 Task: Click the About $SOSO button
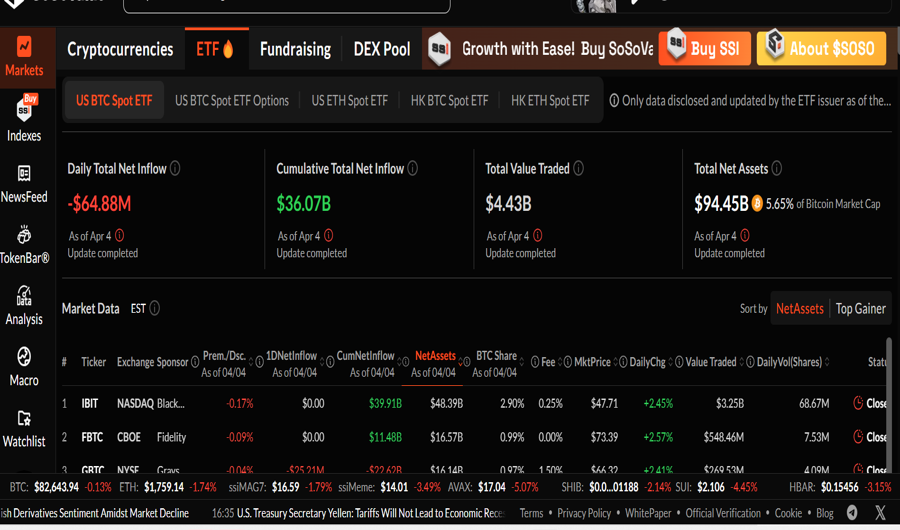(x=821, y=48)
